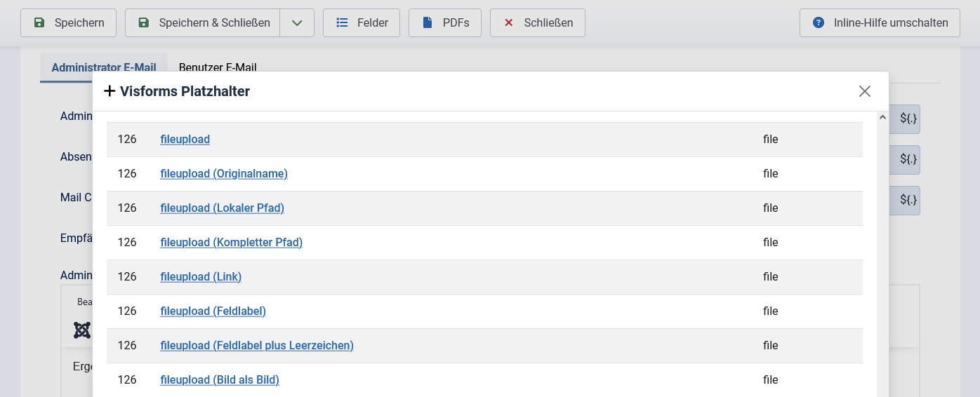Viewport: 980px width, 397px height.
Task: Insert fileupload (Feldlabel plus Leerzeichen) placeholder
Action: [256, 346]
